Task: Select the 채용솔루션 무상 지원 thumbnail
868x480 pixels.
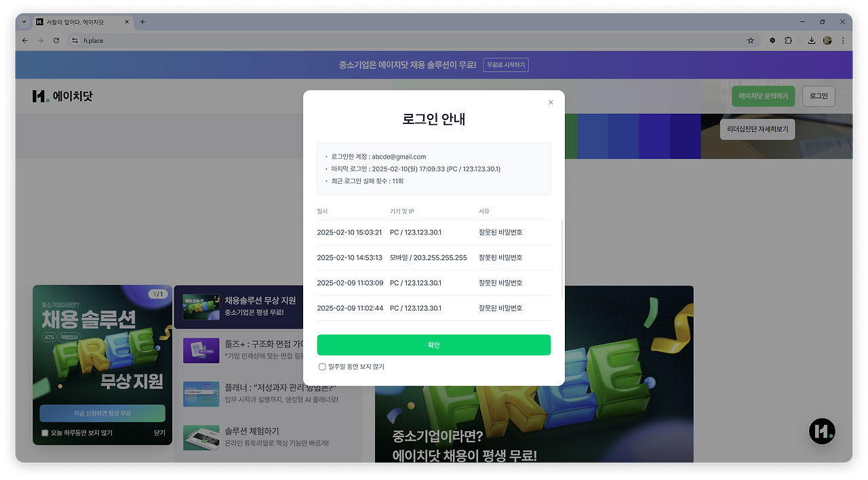Action: (201, 307)
